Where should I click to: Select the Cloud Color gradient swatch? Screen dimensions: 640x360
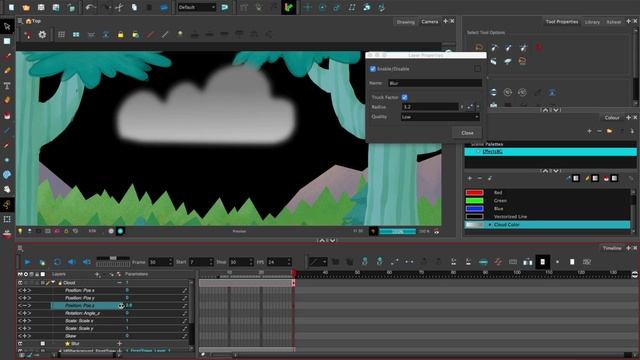tap(474, 224)
